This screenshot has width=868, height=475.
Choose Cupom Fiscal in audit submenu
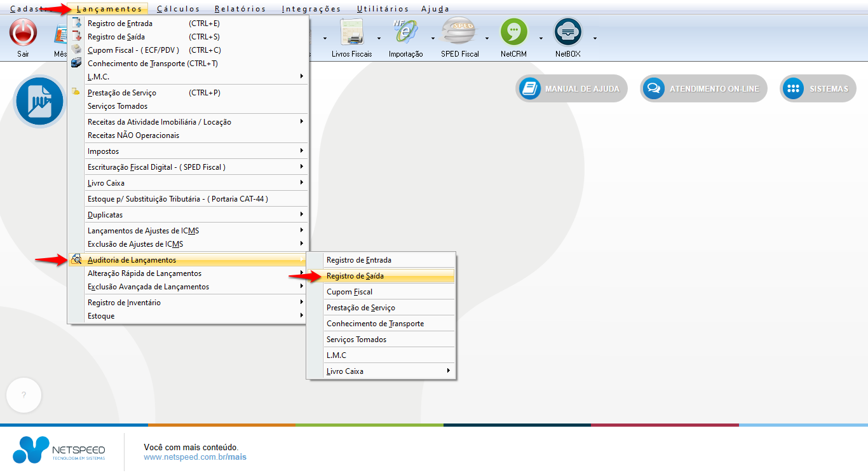pos(381,292)
